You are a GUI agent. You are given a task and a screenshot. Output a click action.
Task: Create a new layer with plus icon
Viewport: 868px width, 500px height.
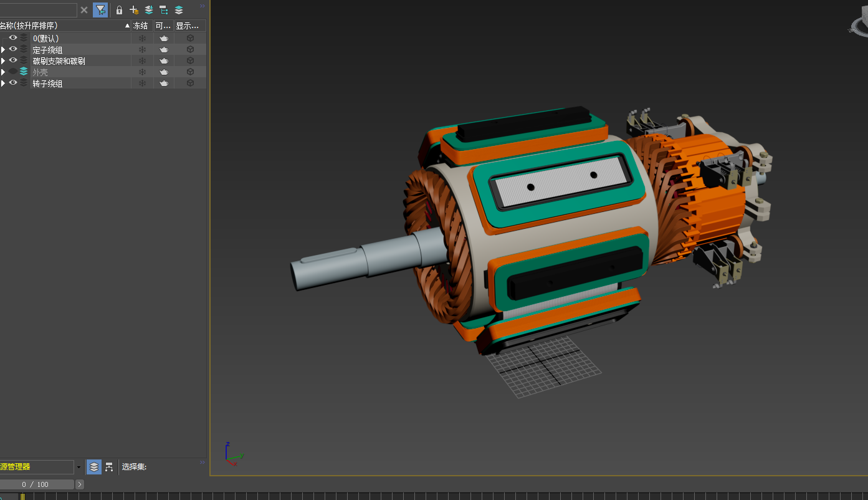(134, 10)
